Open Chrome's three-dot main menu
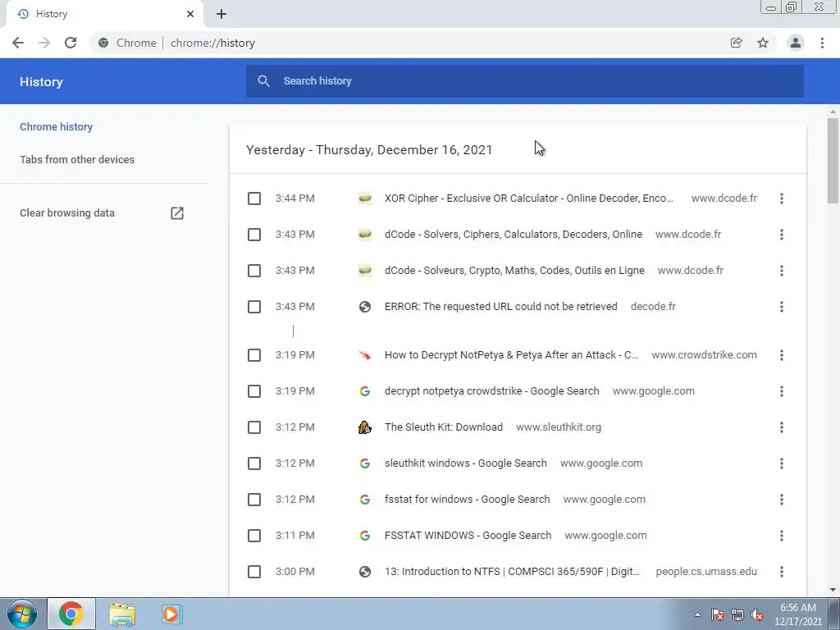This screenshot has height=630, width=840. pyautogui.click(x=822, y=43)
